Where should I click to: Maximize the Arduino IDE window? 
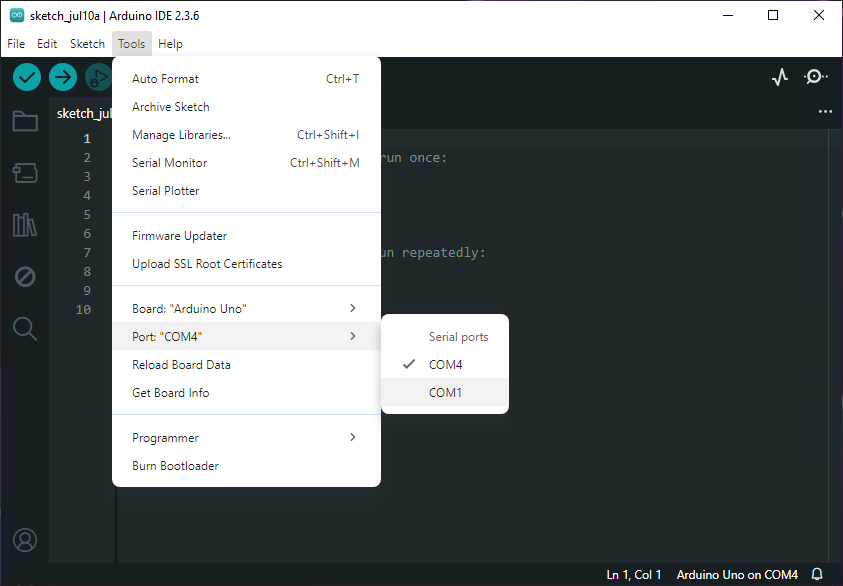[773, 15]
